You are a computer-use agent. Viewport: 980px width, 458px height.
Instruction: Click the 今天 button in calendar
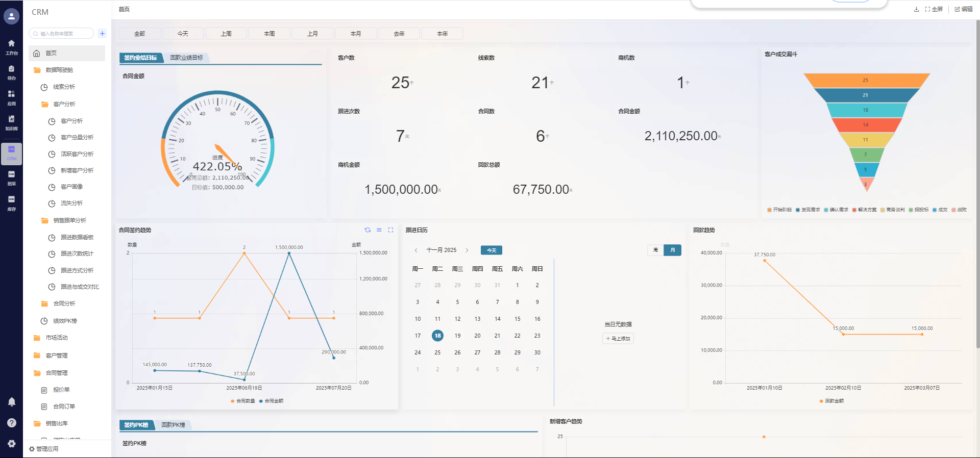(491, 250)
